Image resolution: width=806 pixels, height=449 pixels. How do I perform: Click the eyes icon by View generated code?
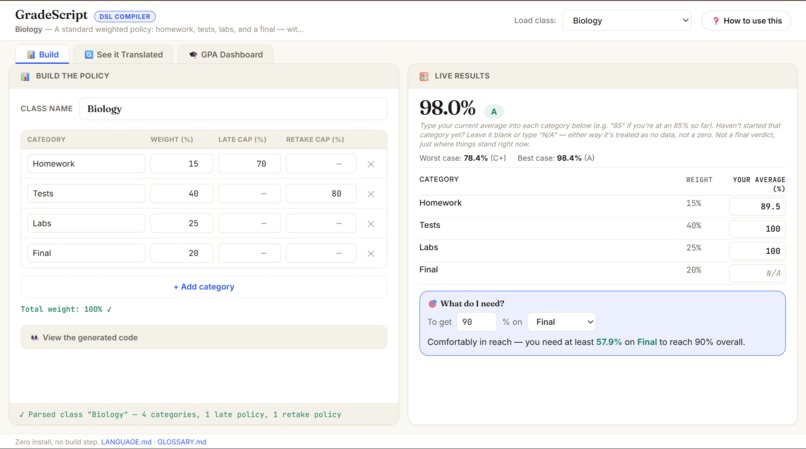coord(34,337)
